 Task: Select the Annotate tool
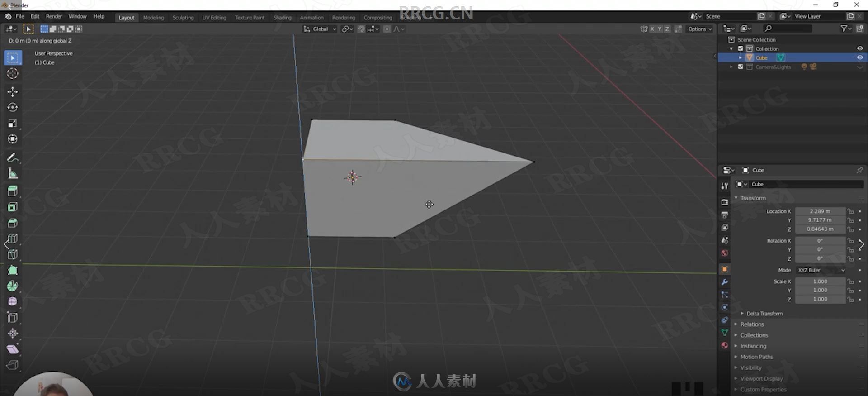click(x=13, y=158)
